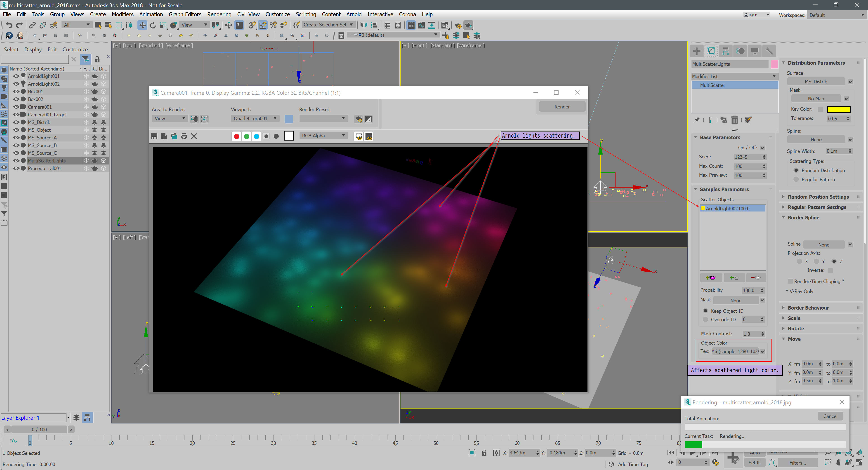Open the Filters button
Image resolution: width=868 pixels, height=470 pixels.
(797, 463)
